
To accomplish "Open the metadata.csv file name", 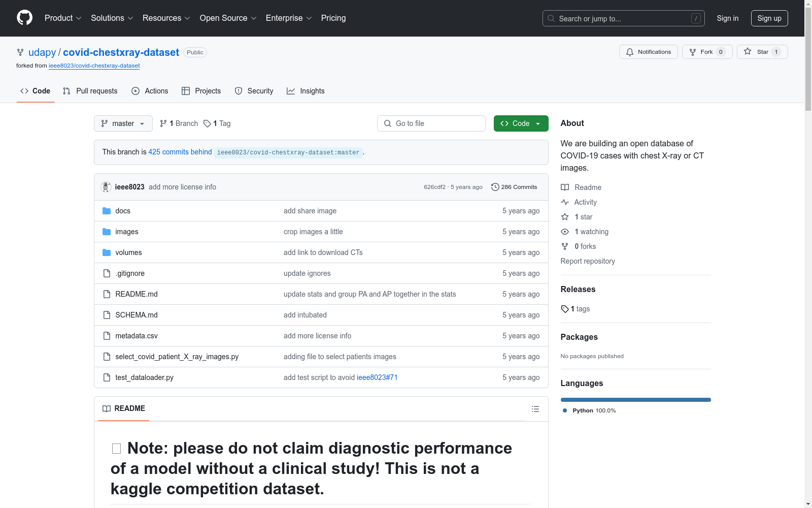I will [x=137, y=336].
